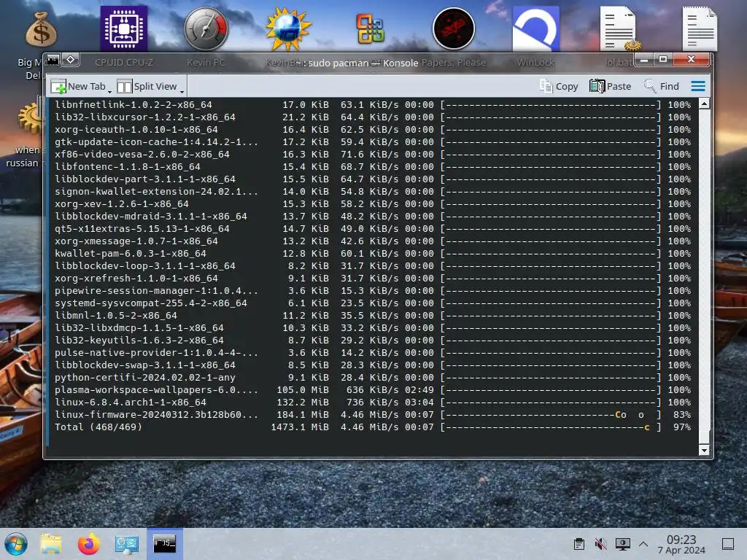This screenshot has width=747, height=560.
Task: Open the file manager from taskbar
Action: pos(51,544)
